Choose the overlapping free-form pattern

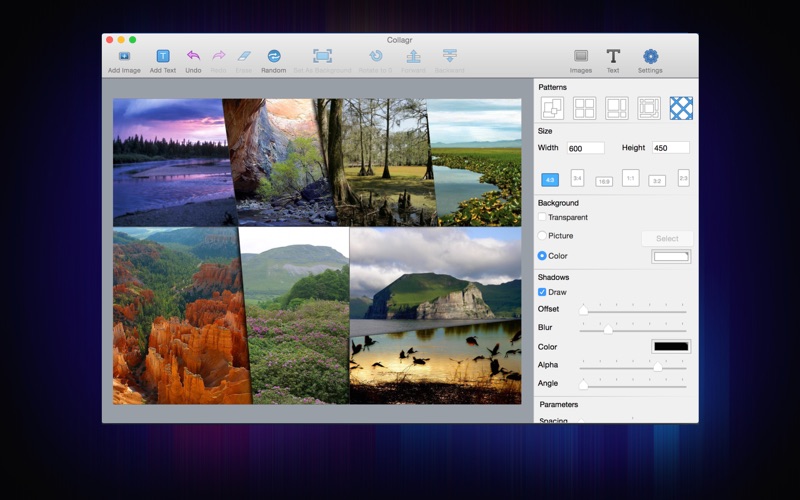point(553,108)
